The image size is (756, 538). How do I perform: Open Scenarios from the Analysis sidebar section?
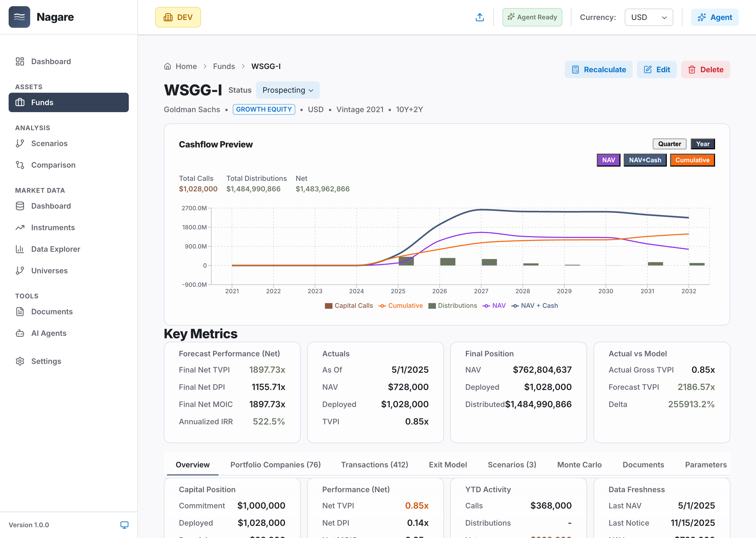49,143
